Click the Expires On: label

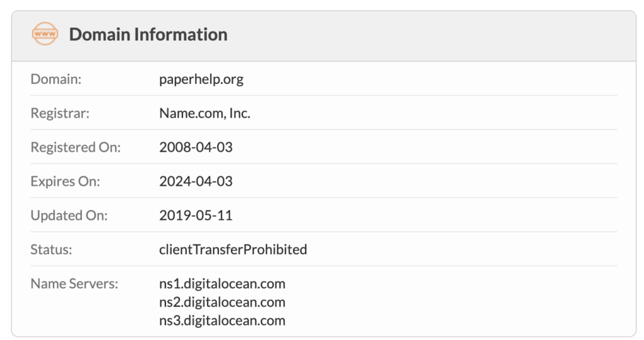[65, 181]
